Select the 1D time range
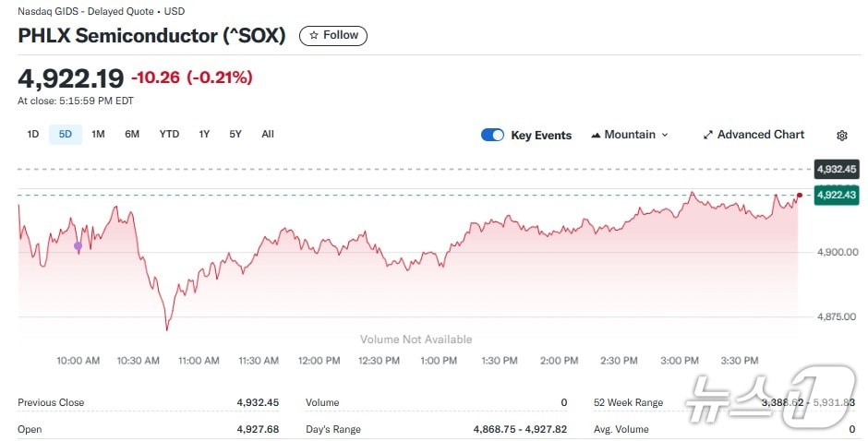The height and width of the screenshot is (441, 868). tap(33, 134)
